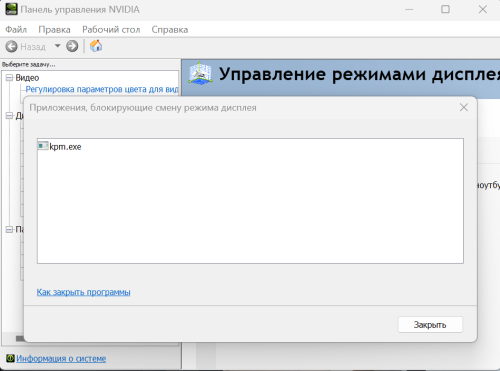Open the Файл menu

click(16, 30)
